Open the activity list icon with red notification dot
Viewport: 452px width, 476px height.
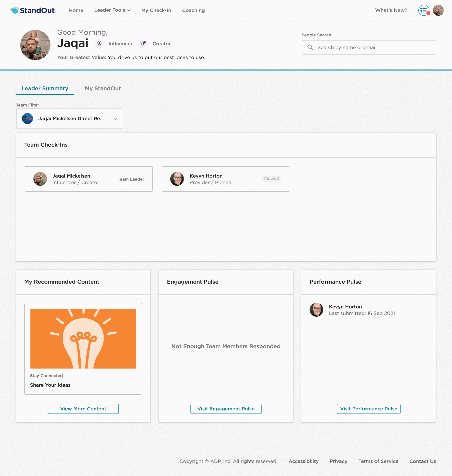point(424,10)
